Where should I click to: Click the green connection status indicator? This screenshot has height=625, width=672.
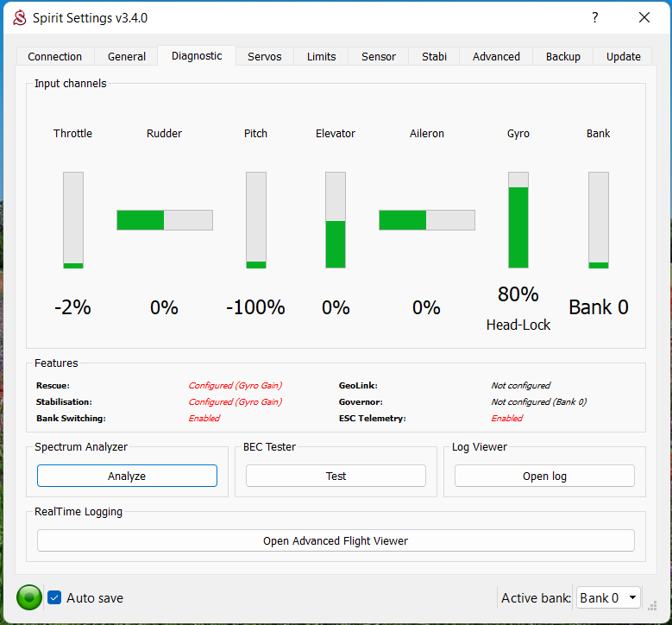pyautogui.click(x=29, y=597)
